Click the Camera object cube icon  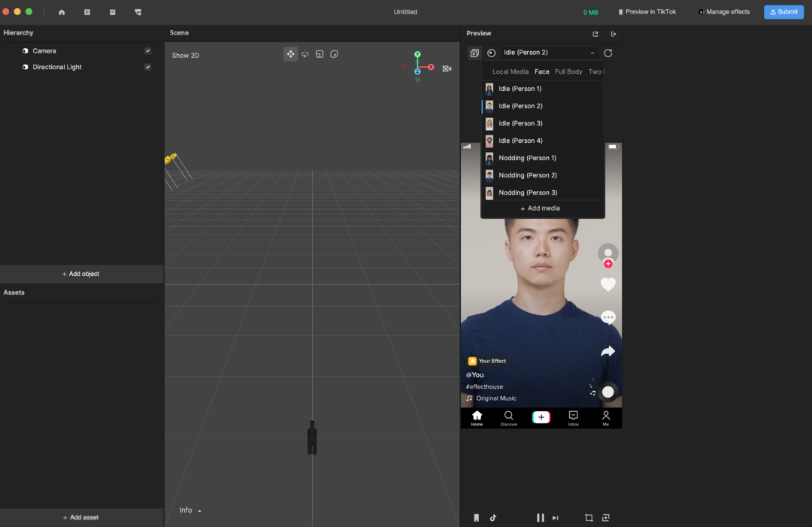tap(26, 50)
